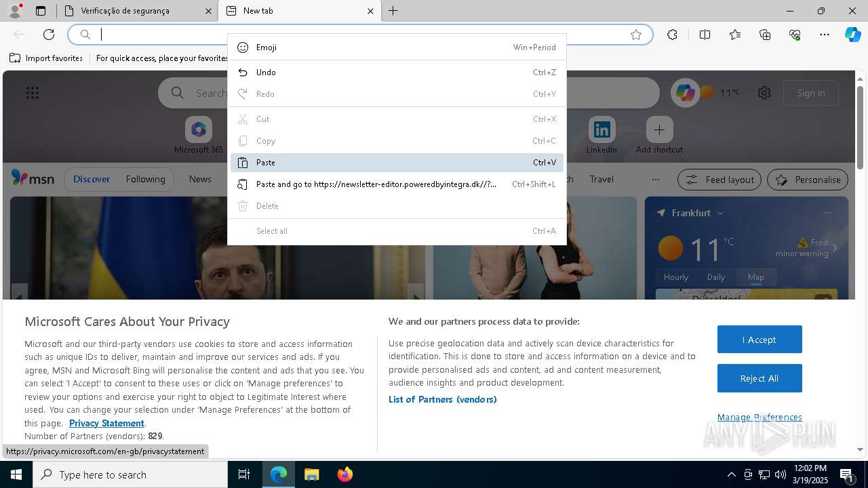Expand the Frankfurt location dropdown
Screen dimensions: 868x488
(x=720, y=213)
